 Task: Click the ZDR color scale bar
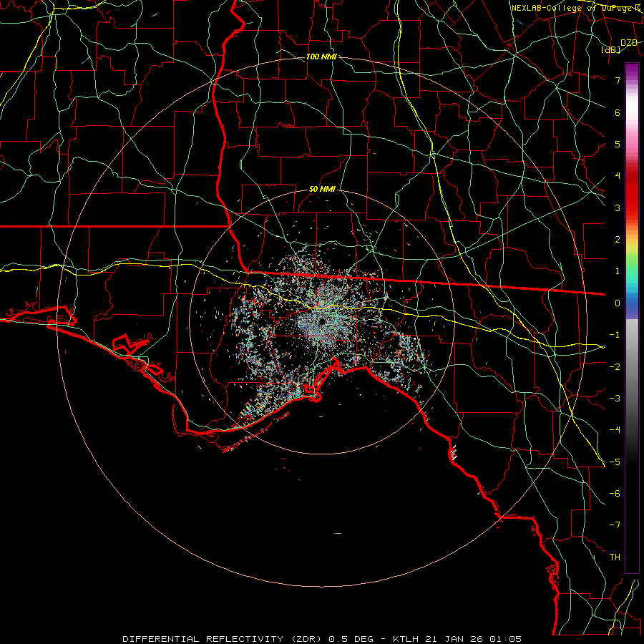pos(632,318)
